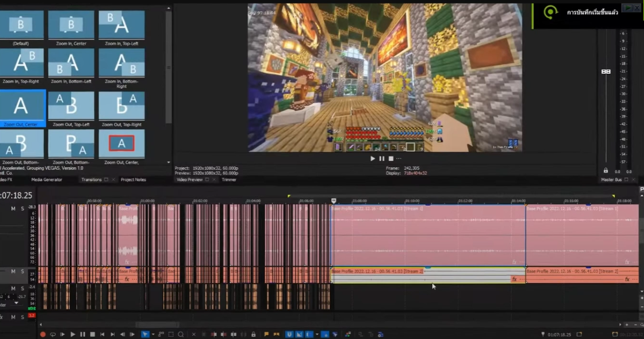This screenshot has height=339, width=644.
Task: Solo the top audio track
Action: pyautogui.click(x=22, y=209)
